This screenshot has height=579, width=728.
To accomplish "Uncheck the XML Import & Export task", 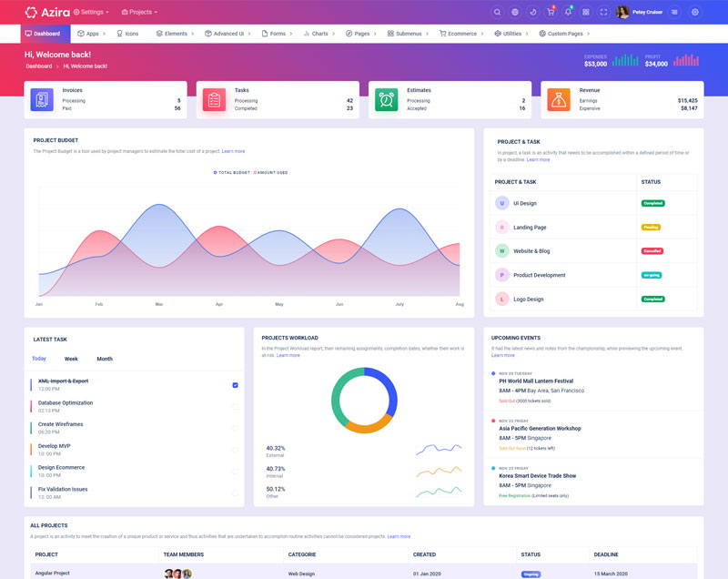I will point(235,385).
